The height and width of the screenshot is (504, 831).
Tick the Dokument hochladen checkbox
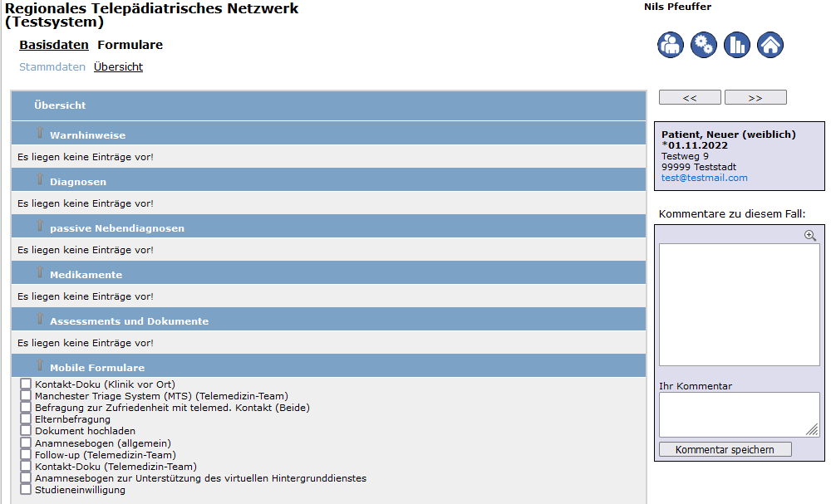coord(26,430)
